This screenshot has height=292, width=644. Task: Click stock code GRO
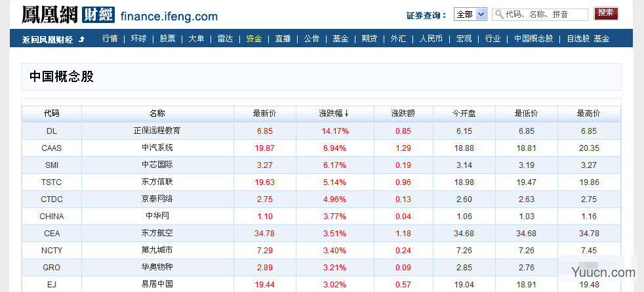click(x=52, y=268)
